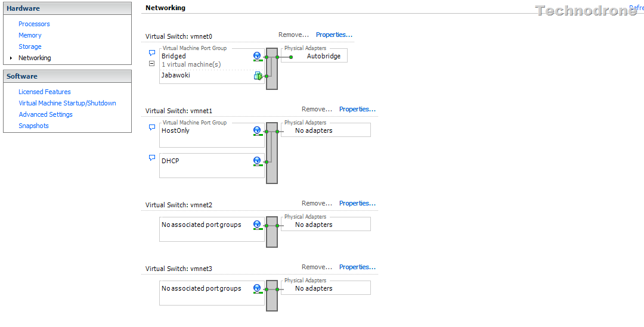Open the Snapshots page
The width and height of the screenshot is (644, 327).
point(33,126)
